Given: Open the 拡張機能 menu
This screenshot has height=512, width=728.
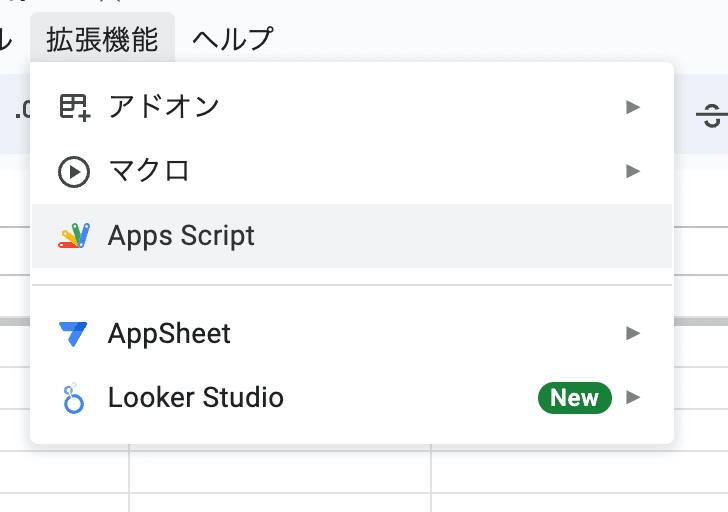Looking at the screenshot, I should pyautogui.click(x=102, y=39).
